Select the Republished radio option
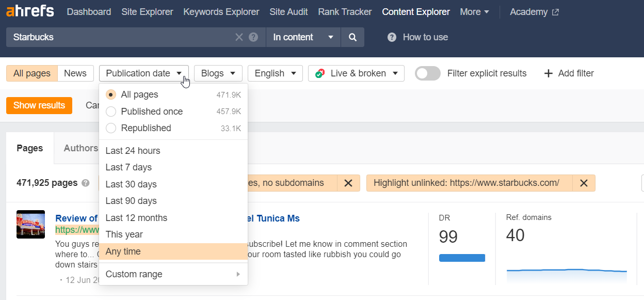Image resolution: width=644 pixels, height=300 pixels. 111,128
